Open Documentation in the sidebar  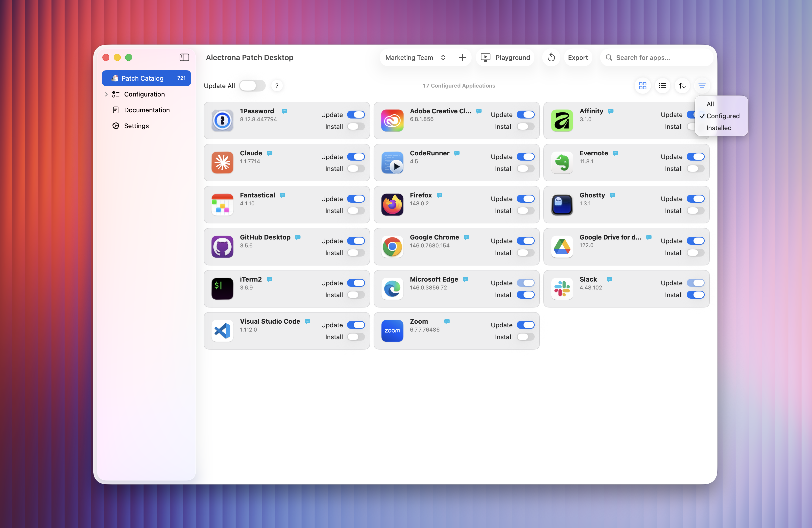(146, 110)
